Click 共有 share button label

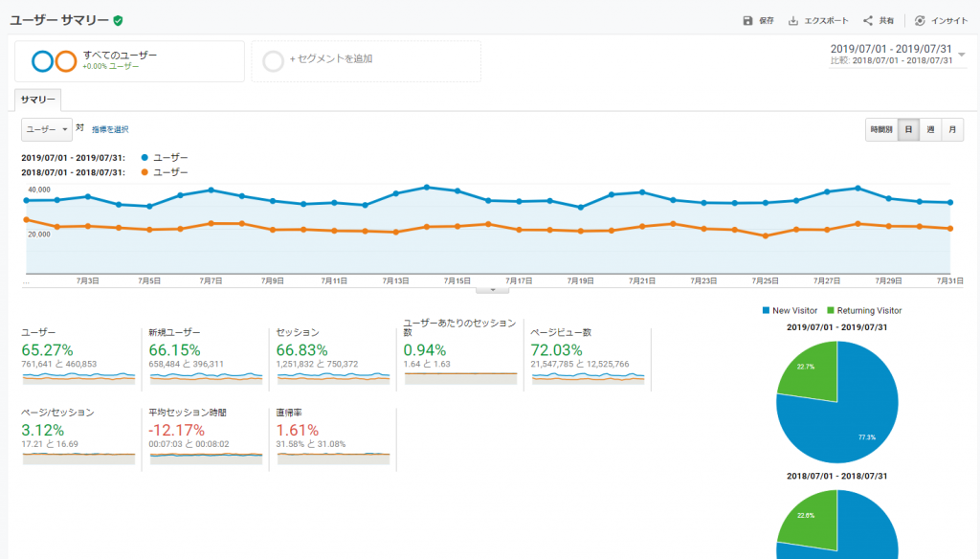[x=886, y=21]
